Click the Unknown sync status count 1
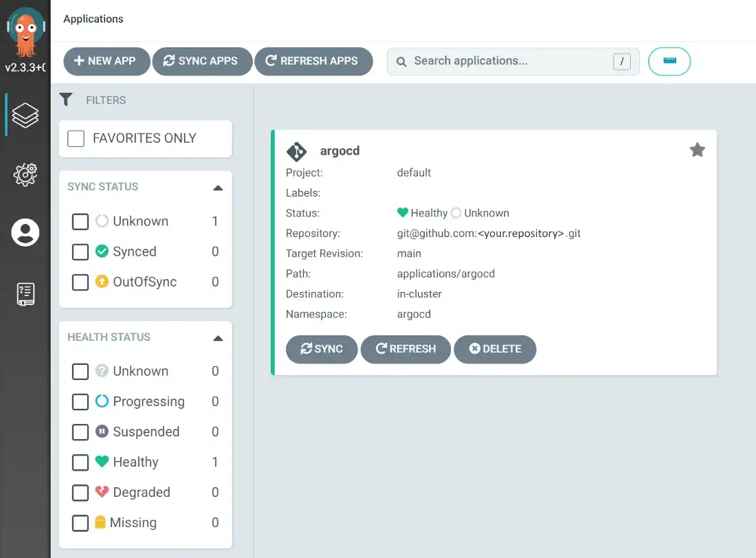 tap(214, 221)
